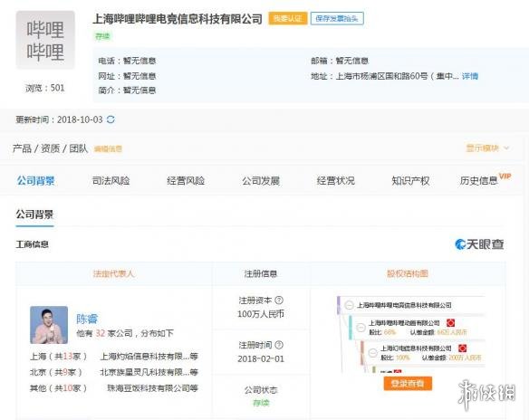Click the 电话：暂无信息 line
This screenshot has width=529, height=420.
tap(127, 61)
